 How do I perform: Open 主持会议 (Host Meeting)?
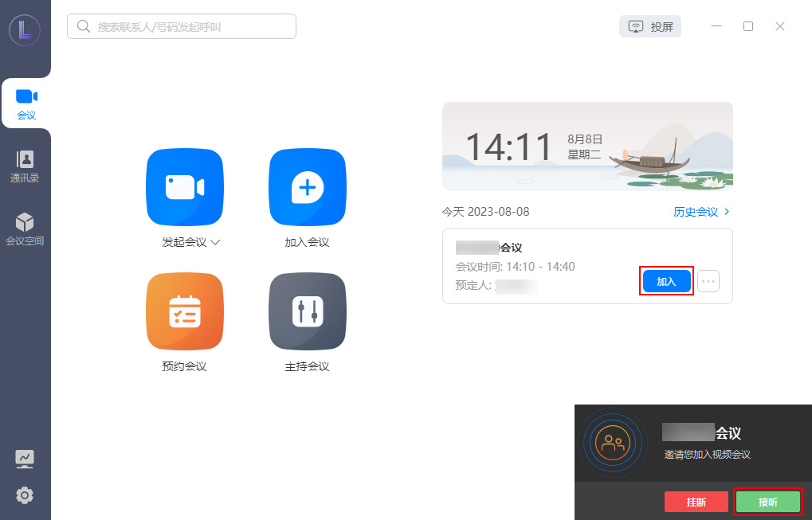[x=308, y=311]
